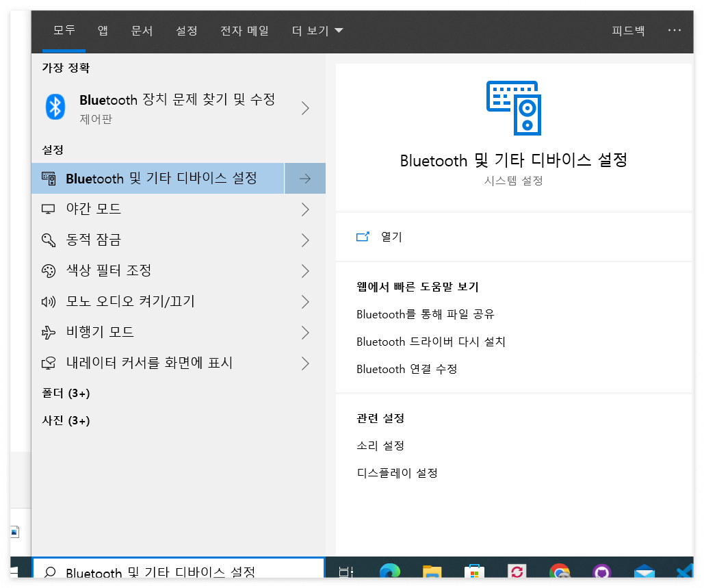Click the 비행기 모드 airplane icon

(x=49, y=333)
